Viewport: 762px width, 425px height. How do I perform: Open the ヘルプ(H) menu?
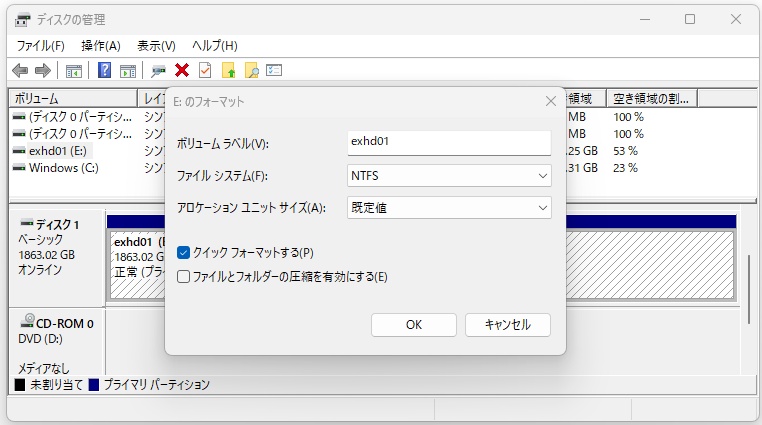(x=214, y=46)
